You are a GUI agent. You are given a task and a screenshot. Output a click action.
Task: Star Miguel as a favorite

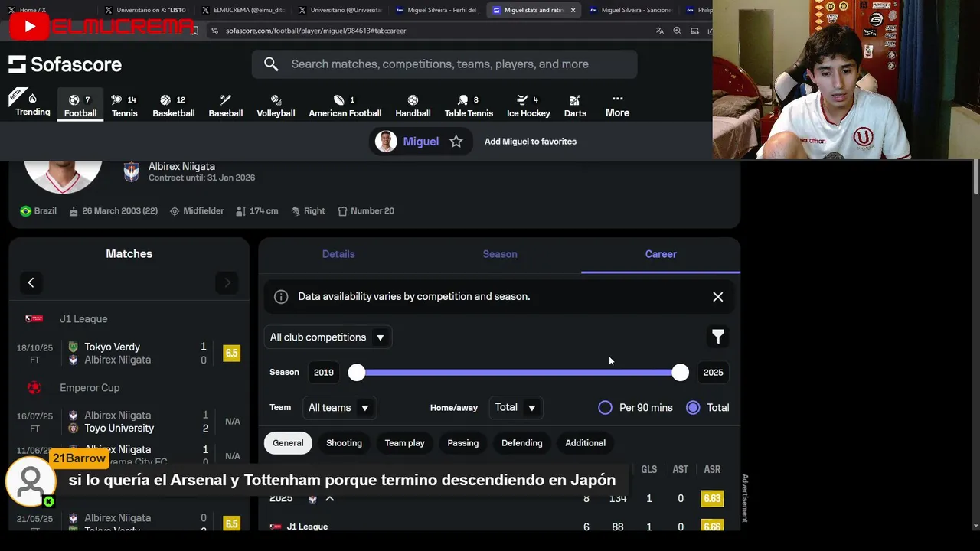(456, 142)
